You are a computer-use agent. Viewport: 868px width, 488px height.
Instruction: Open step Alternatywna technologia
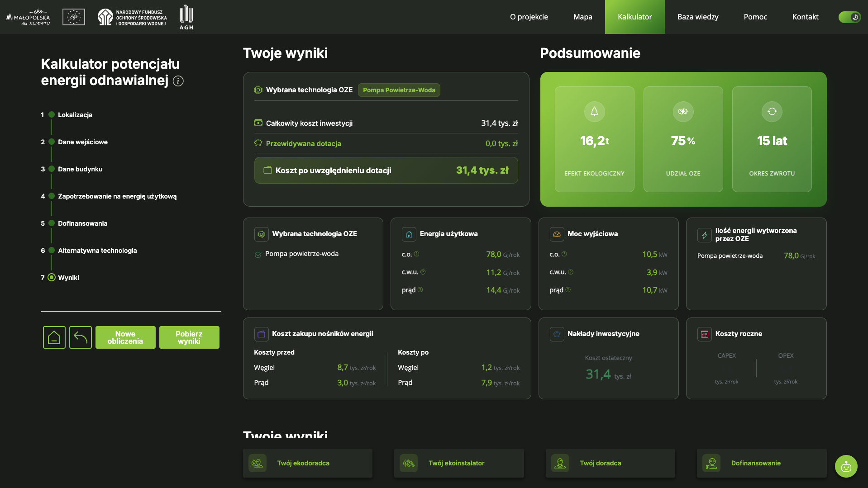(97, 251)
